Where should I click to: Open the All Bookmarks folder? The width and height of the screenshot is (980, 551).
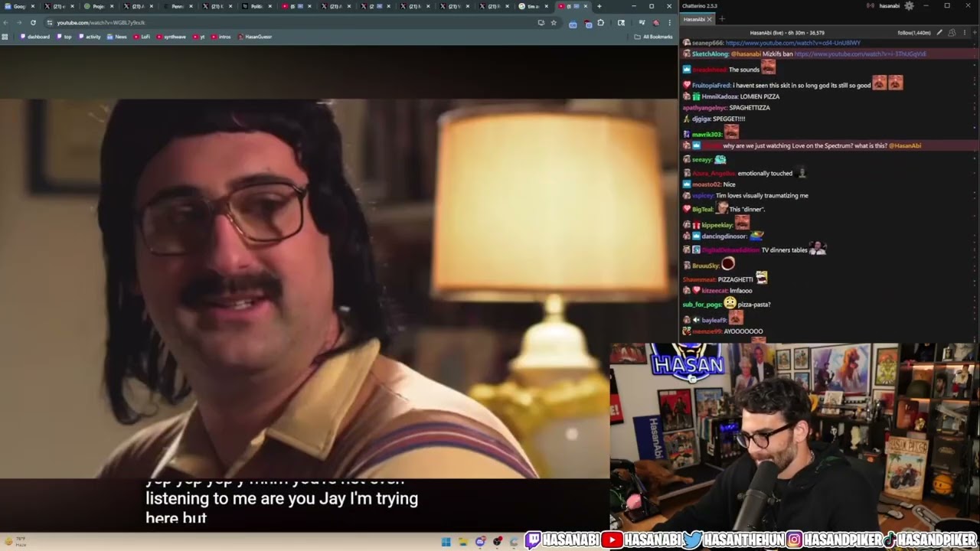(653, 37)
